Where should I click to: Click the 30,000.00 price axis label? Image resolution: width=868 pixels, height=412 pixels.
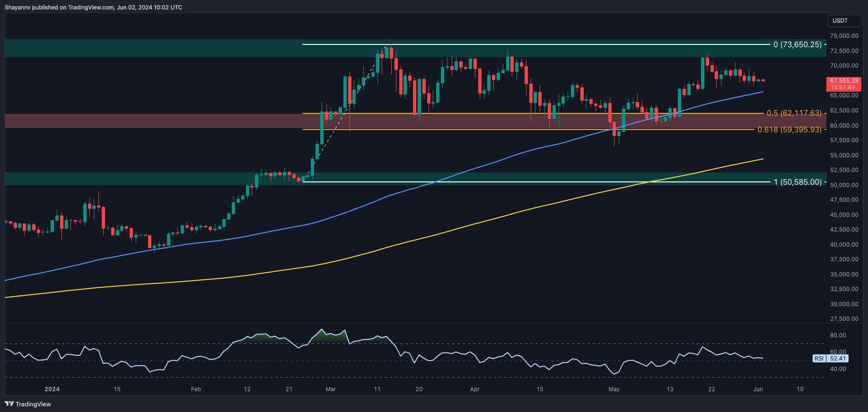(844, 304)
